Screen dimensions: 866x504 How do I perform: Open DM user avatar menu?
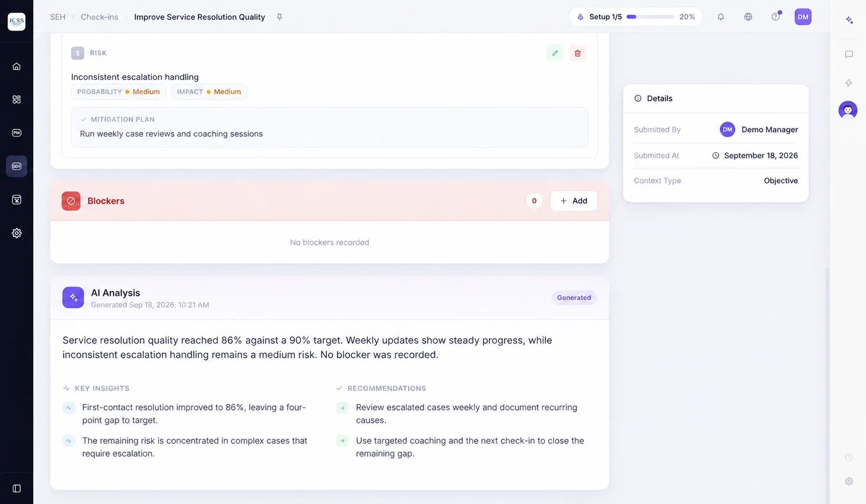coord(803,17)
